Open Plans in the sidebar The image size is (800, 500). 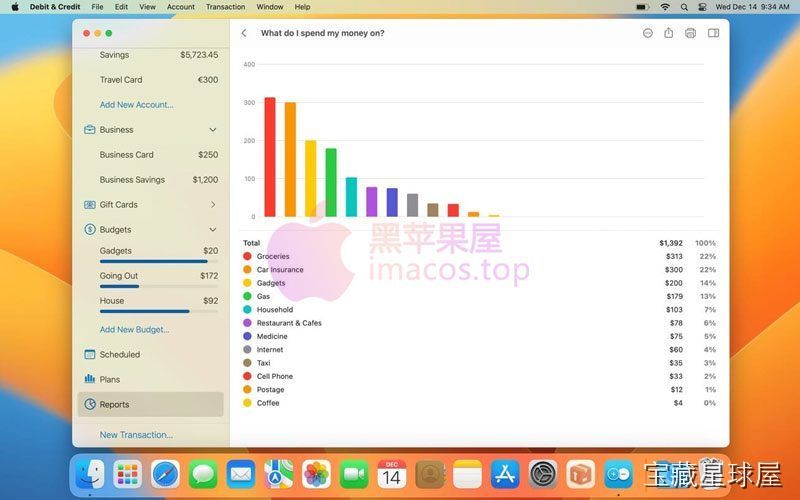tap(151, 380)
